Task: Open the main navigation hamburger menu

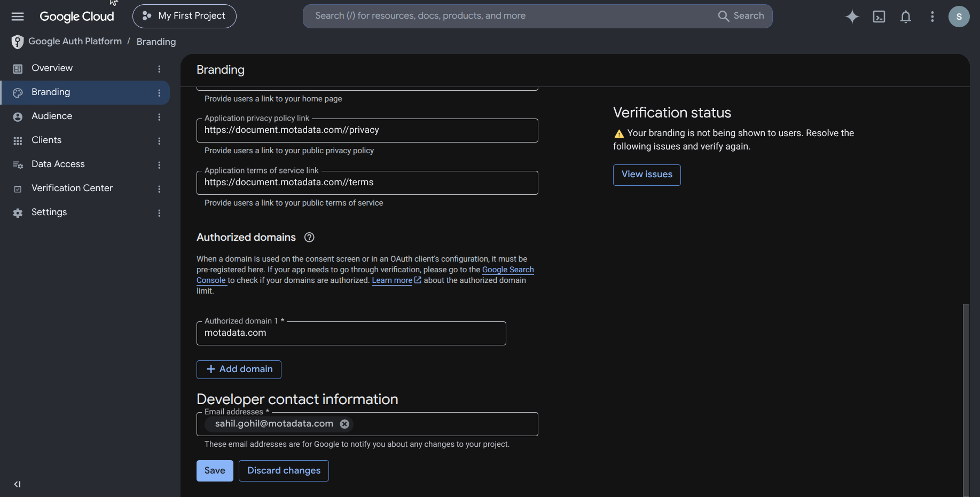Action: pos(18,17)
